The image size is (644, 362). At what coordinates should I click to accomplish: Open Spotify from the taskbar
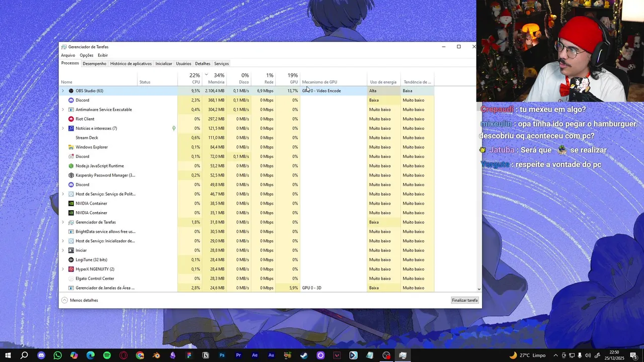(107, 355)
